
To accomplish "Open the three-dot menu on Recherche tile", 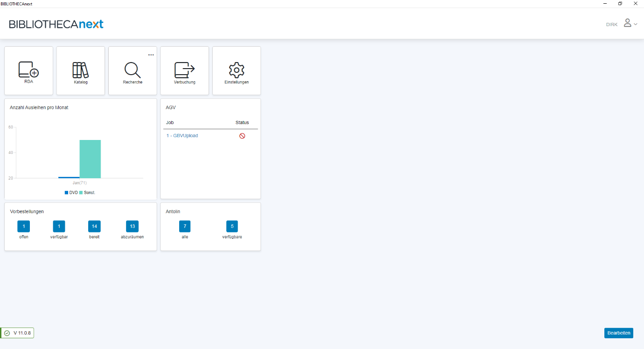I will 151,55.
